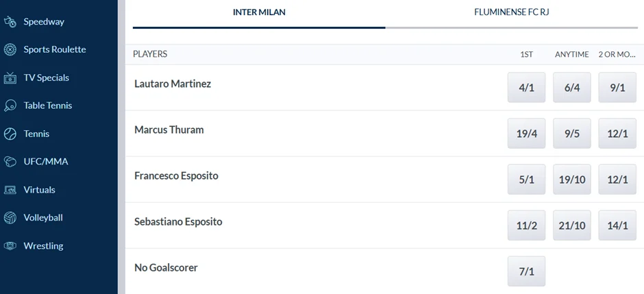
Task: Click the Wrestling mask icon
Action: point(10,246)
